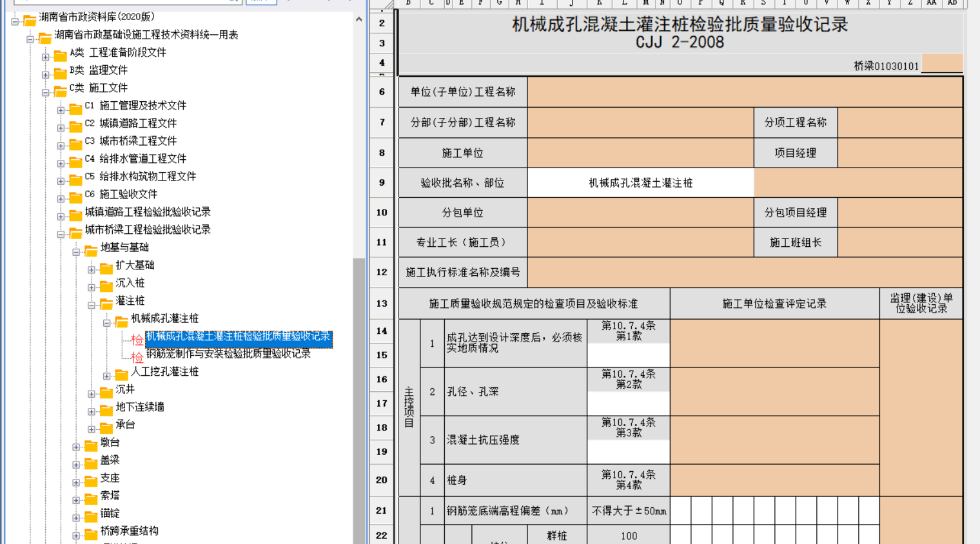Expand the A类 工程准备阶段文件 node
The image size is (980, 544).
(46, 57)
